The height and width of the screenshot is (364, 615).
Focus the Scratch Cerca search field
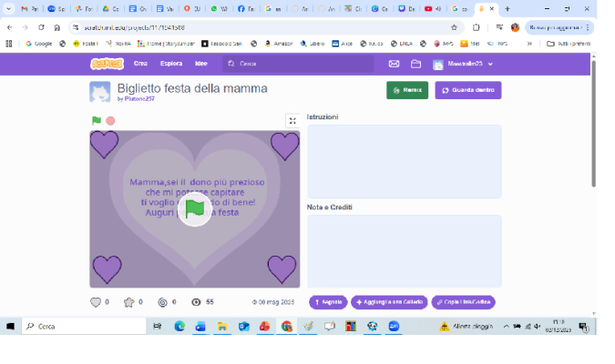pyautogui.click(x=298, y=64)
